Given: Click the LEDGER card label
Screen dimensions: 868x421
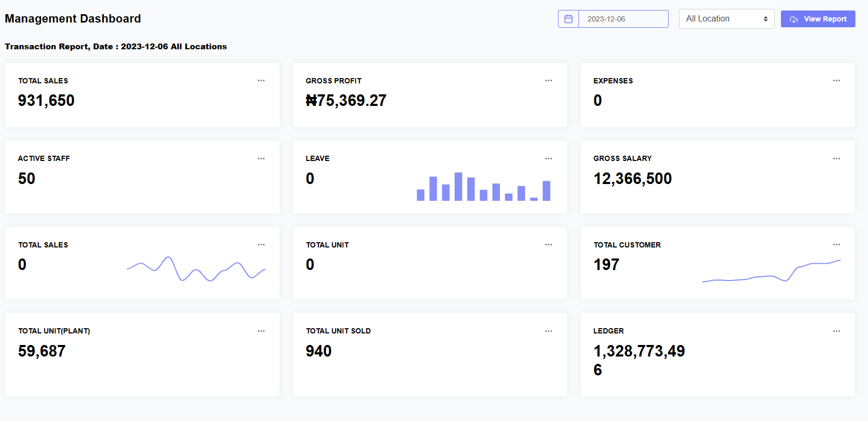Looking at the screenshot, I should pos(608,331).
